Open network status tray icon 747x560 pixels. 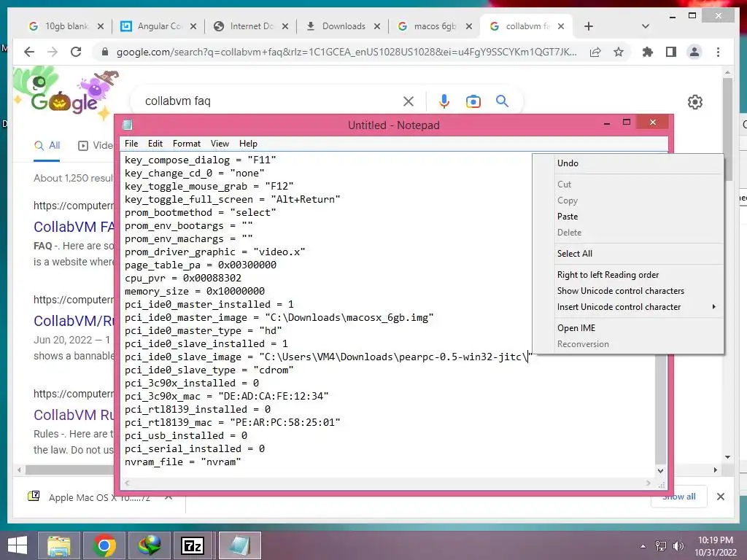661,546
